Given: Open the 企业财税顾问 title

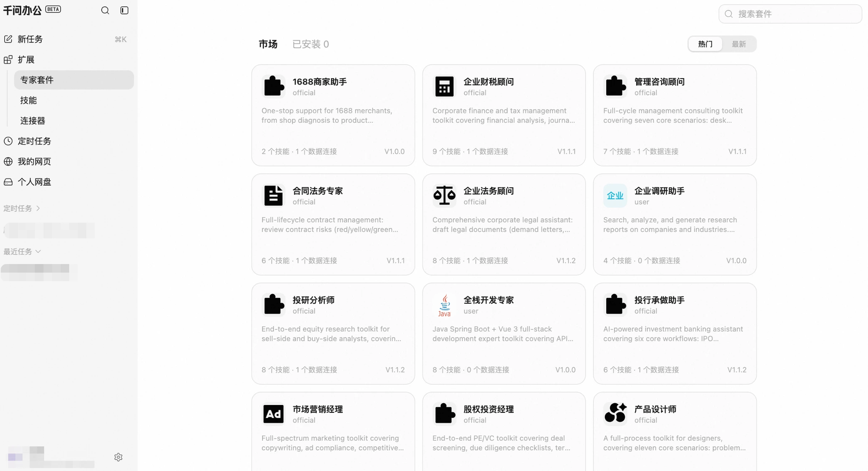Looking at the screenshot, I should point(489,82).
